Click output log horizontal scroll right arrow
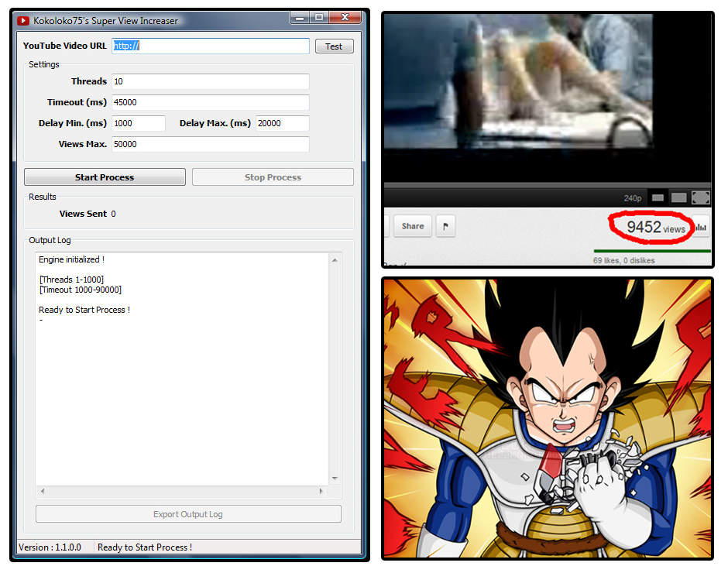 tap(321, 491)
